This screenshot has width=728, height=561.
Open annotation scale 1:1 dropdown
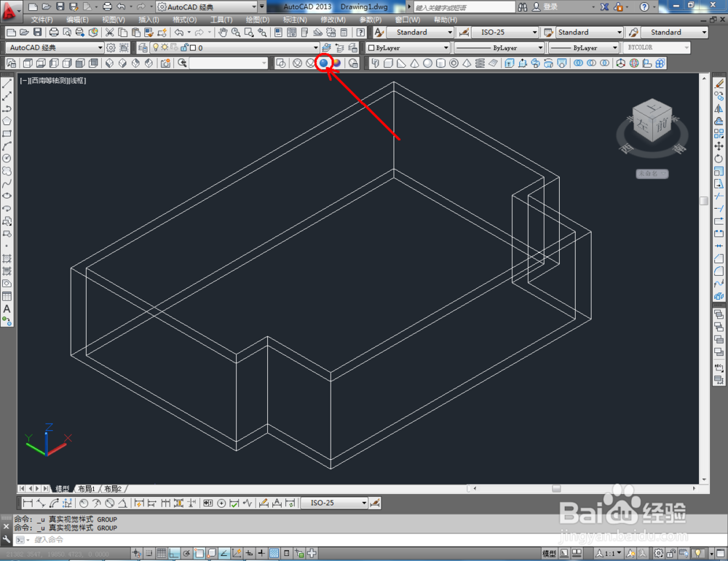pos(609,553)
